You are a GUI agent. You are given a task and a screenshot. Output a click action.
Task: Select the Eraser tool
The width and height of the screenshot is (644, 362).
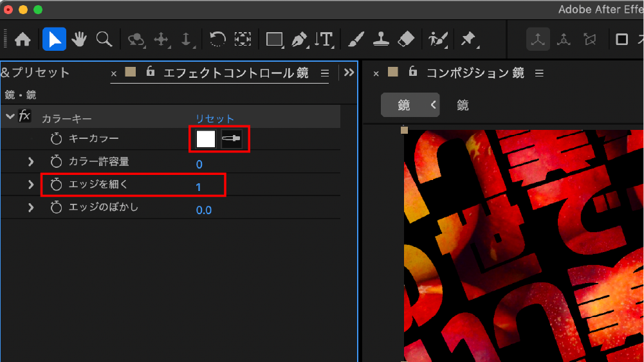pyautogui.click(x=406, y=39)
